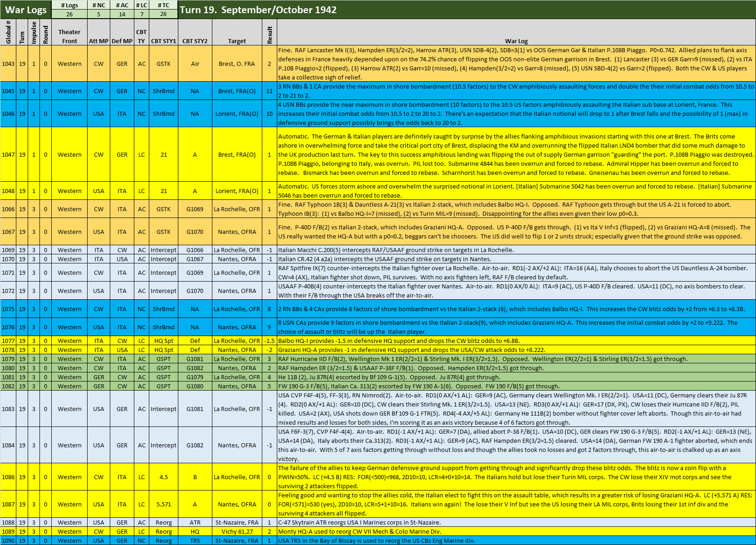Viewport: 756px width, 545px height.
Task: Select 'Reorg' cell in row 1090
Action: coord(163,540)
